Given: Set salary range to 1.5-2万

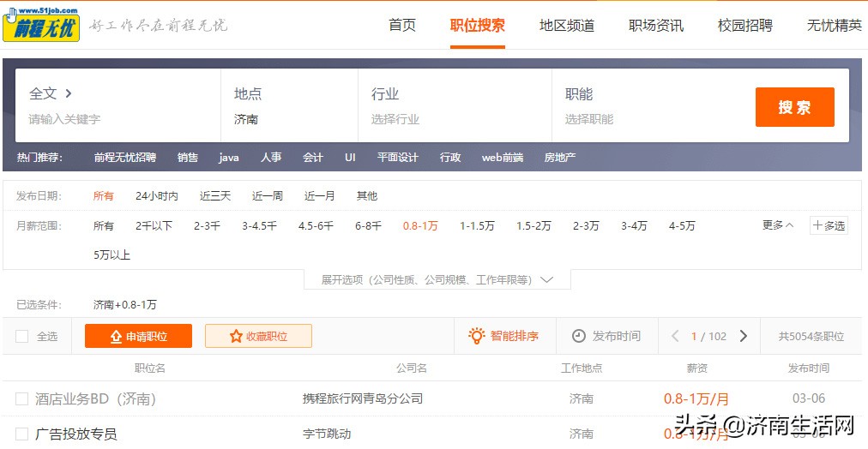Looking at the screenshot, I should (533, 225).
